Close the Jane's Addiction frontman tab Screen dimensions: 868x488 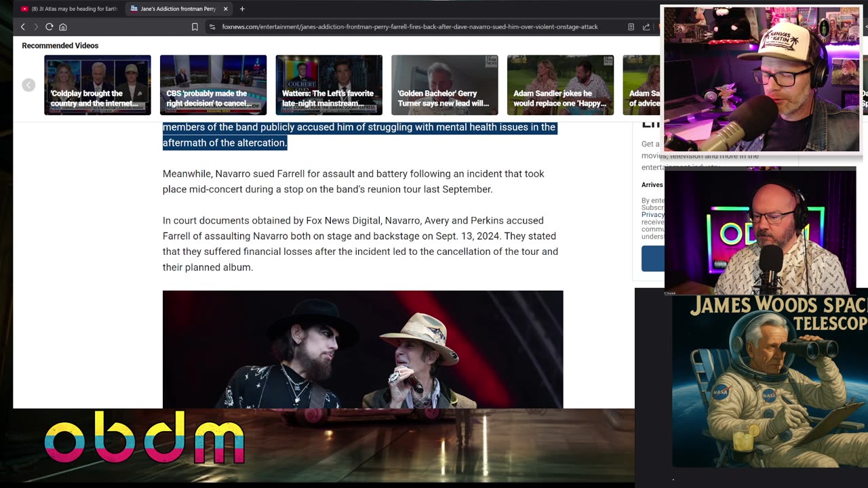pyautogui.click(x=226, y=9)
